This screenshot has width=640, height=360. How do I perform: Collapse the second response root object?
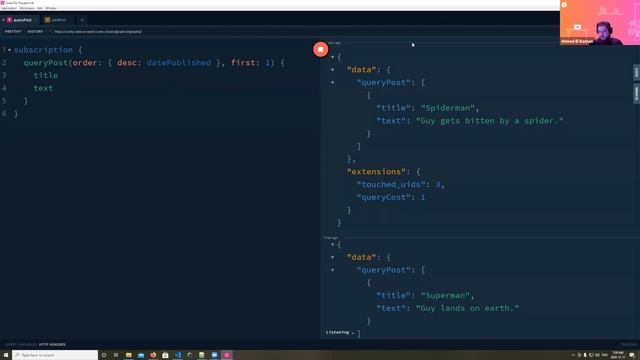pos(333,244)
